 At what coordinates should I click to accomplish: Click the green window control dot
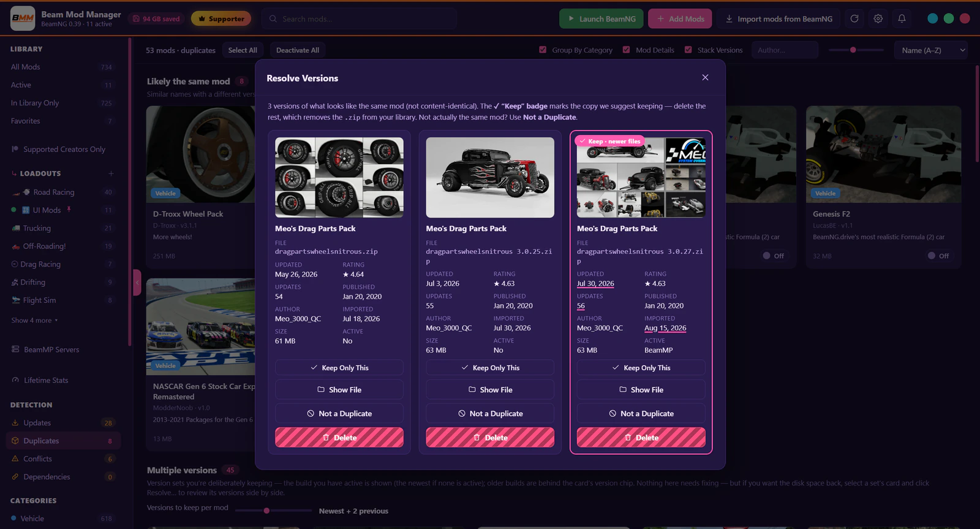point(949,18)
